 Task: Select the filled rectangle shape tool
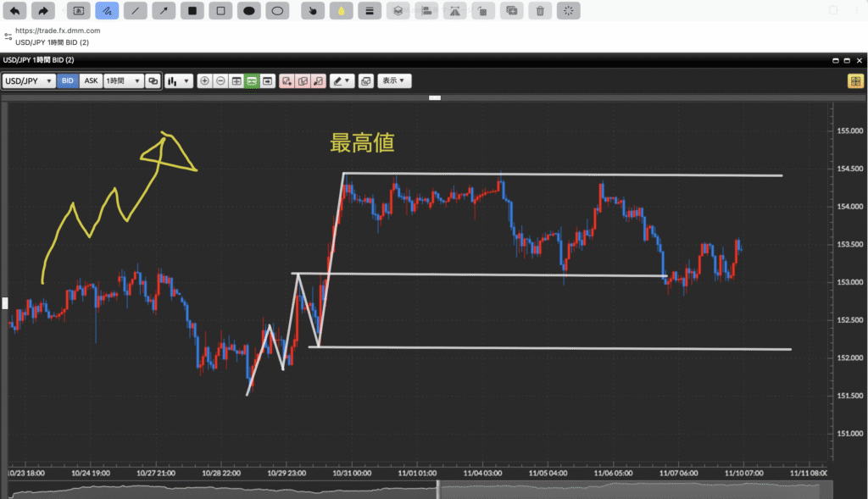tap(192, 11)
